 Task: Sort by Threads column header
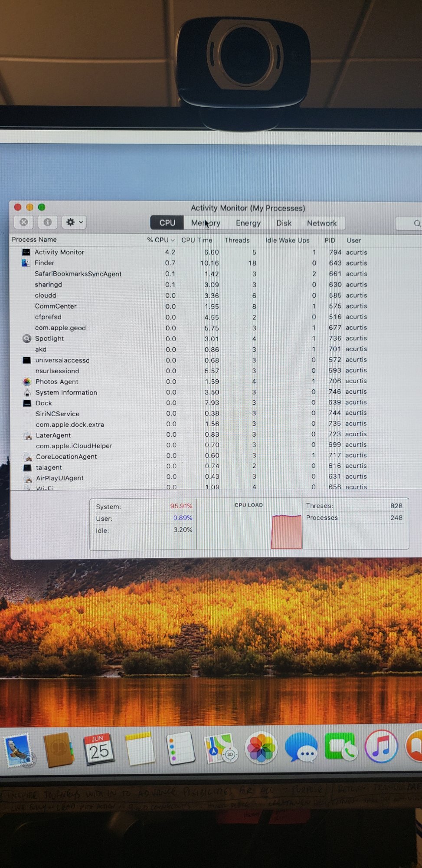point(237,240)
